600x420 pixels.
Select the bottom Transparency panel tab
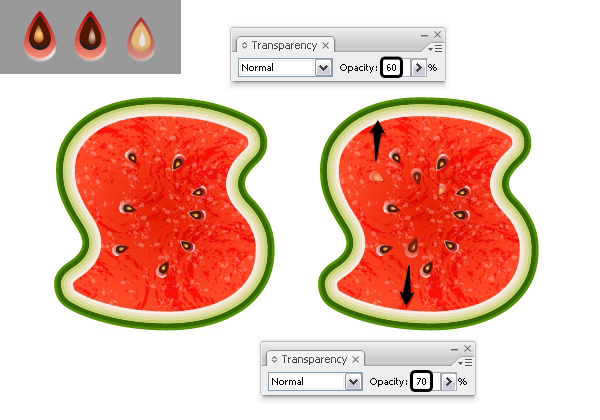click(x=315, y=360)
